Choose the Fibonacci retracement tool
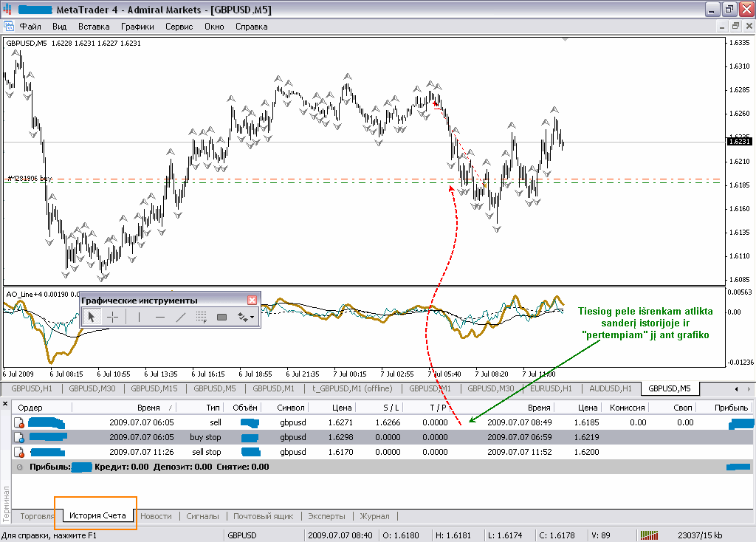This screenshot has width=756, height=542. 201,317
